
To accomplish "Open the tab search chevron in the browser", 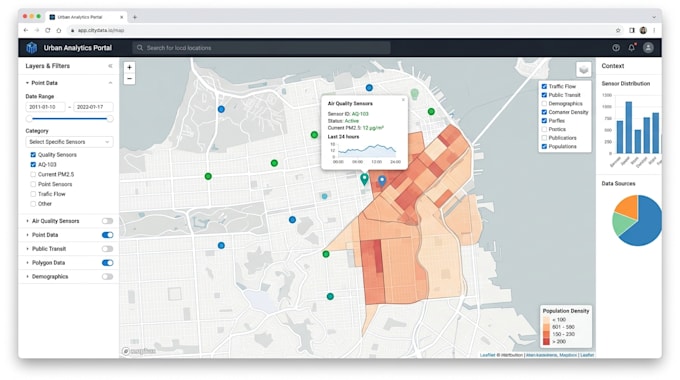I will 654,17.
